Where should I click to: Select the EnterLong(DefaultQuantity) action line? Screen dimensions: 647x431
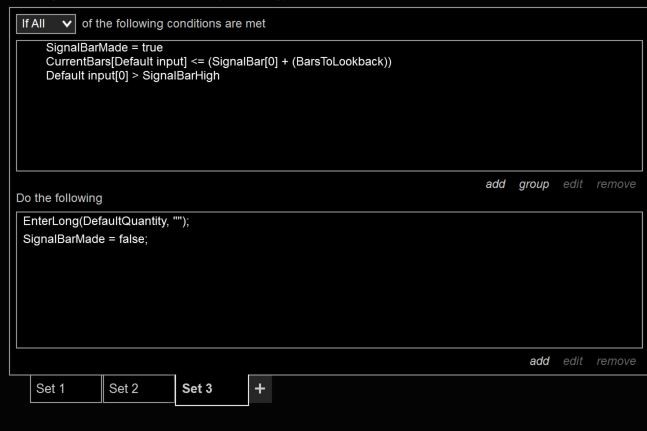coord(106,221)
